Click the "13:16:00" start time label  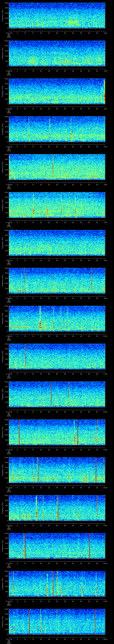9,601
